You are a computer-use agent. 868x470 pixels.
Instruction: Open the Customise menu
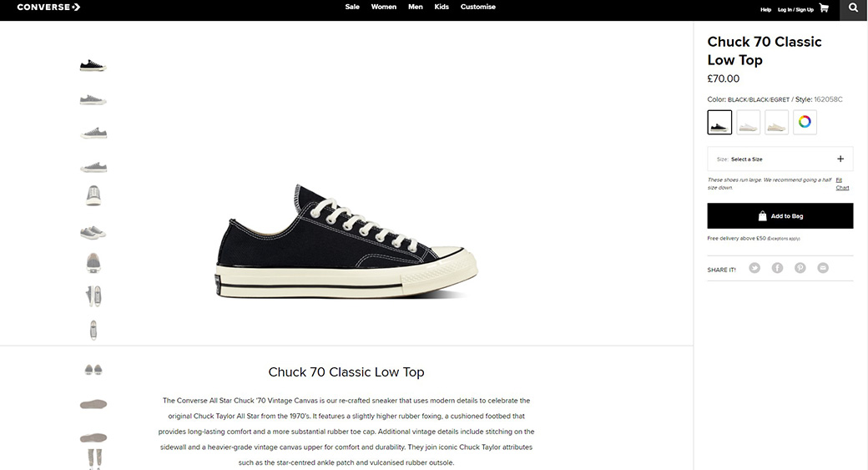(x=477, y=7)
